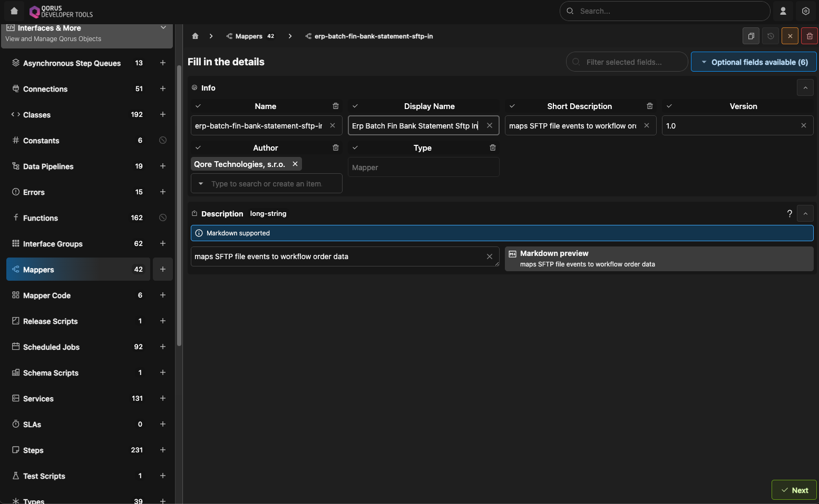Screen dimensions: 819x504
Task: Go to Mappers breadcrumb link
Action: pyautogui.click(x=250, y=36)
